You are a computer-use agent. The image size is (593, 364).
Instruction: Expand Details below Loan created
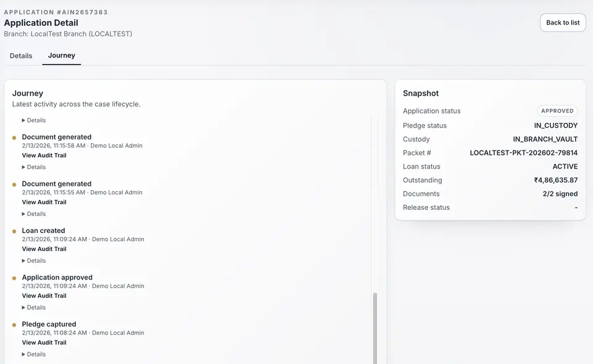[x=34, y=260]
